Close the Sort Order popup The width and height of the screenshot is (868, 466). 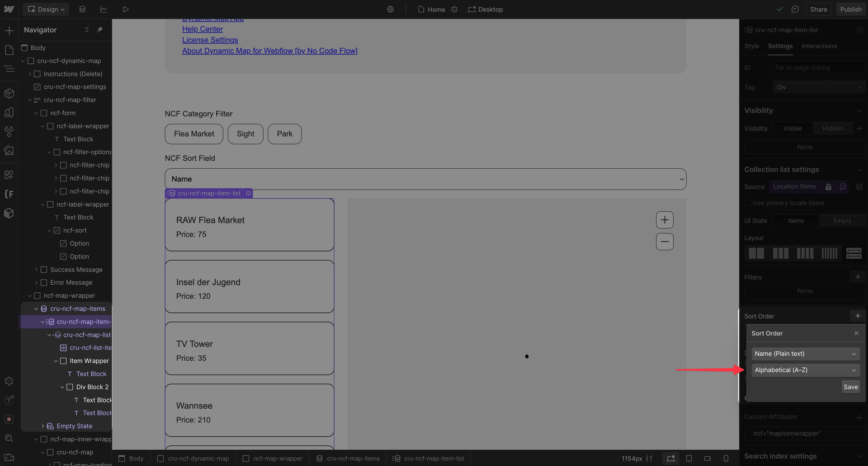click(x=856, y=333)
